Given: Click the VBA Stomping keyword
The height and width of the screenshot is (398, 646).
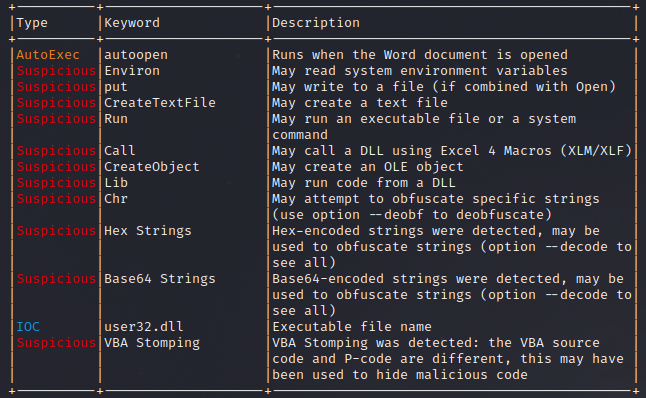Looking at the screenshot, I should [x=152, y=343].
